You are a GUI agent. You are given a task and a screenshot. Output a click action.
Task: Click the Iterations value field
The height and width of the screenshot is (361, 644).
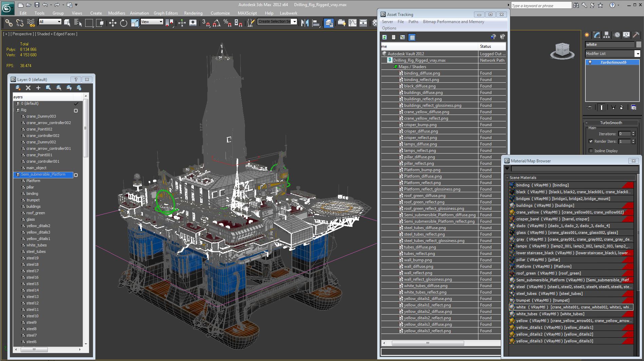point(624,134)
